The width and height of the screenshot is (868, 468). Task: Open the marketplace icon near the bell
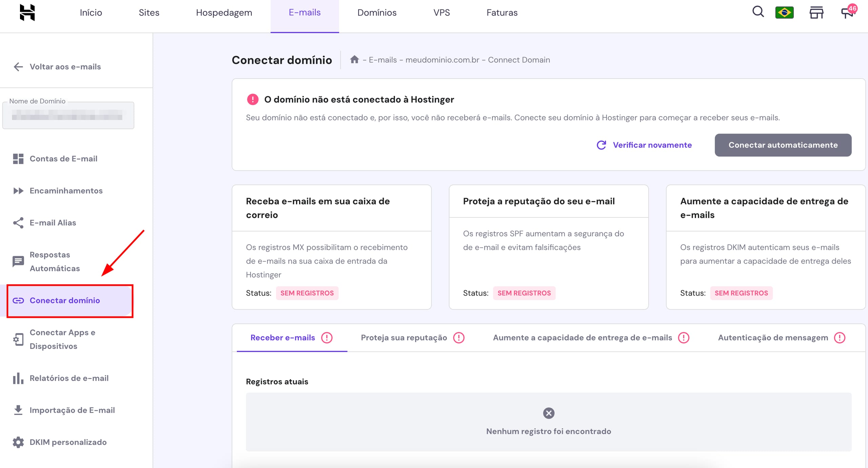(x=816, y=12)
